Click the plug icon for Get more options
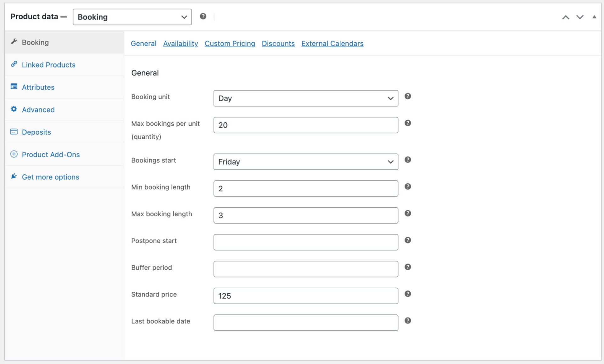Screen dimensions: 604x364 pyautogui.click(x=14, y=176)
